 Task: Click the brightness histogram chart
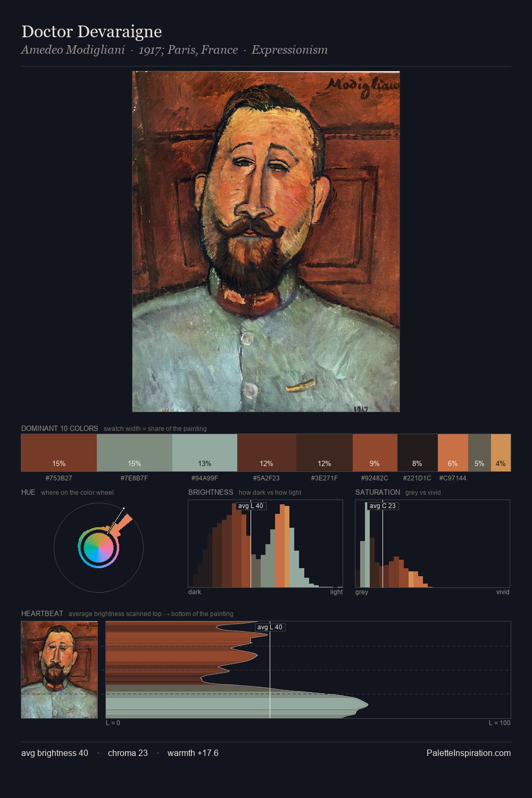coord(265,544)
